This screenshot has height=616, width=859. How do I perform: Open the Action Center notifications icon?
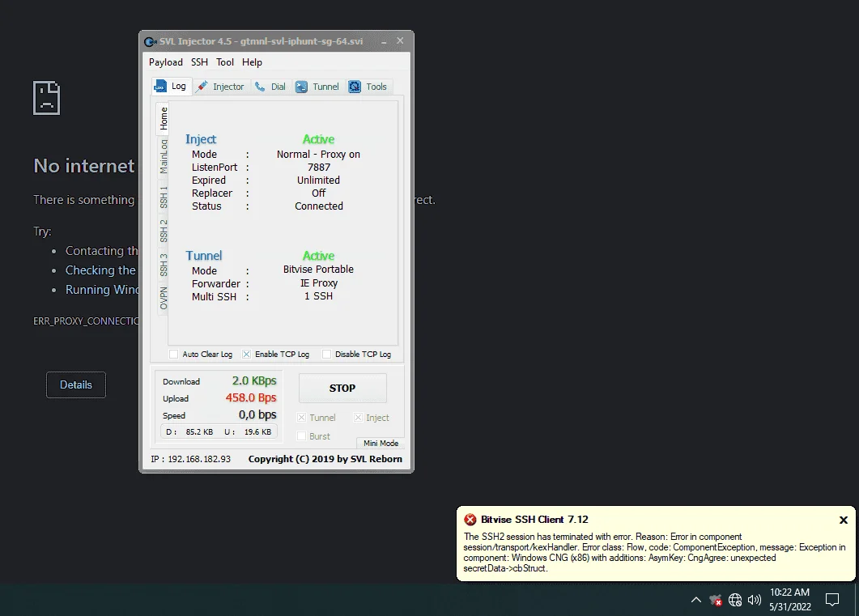[832, 600]
